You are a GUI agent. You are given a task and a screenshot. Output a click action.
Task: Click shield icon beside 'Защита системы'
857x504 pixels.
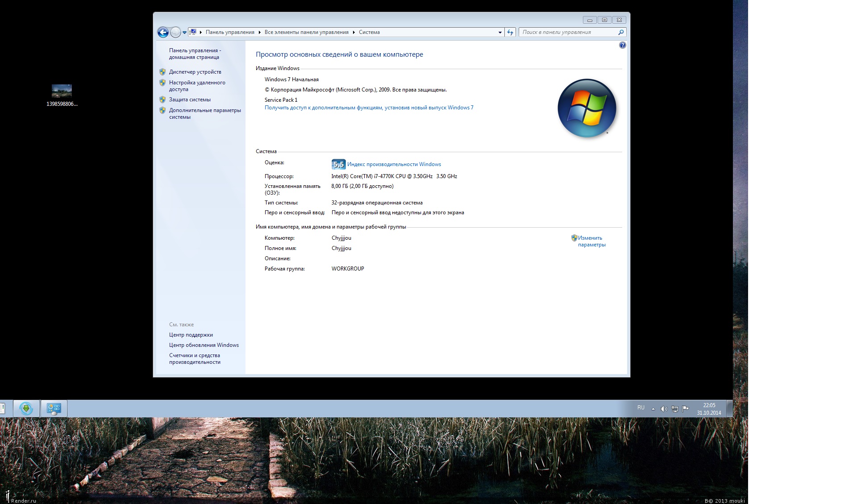click(x=162, y=100)
